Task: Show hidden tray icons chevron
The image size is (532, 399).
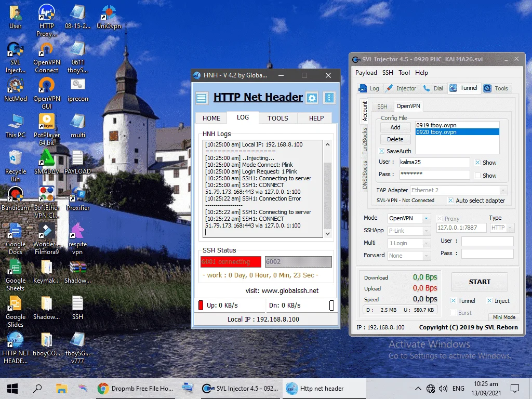Action: (418, 389)
